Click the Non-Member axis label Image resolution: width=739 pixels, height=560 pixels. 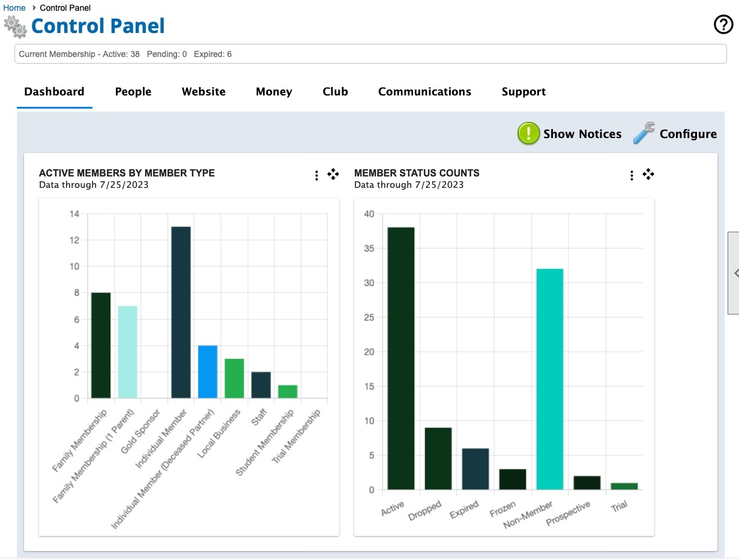[x=528, y=515]
